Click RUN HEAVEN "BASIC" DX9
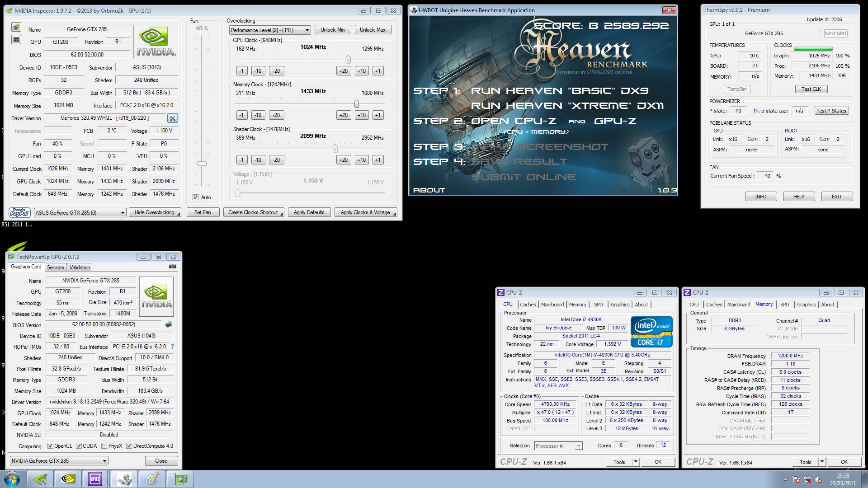 [560, 91]
